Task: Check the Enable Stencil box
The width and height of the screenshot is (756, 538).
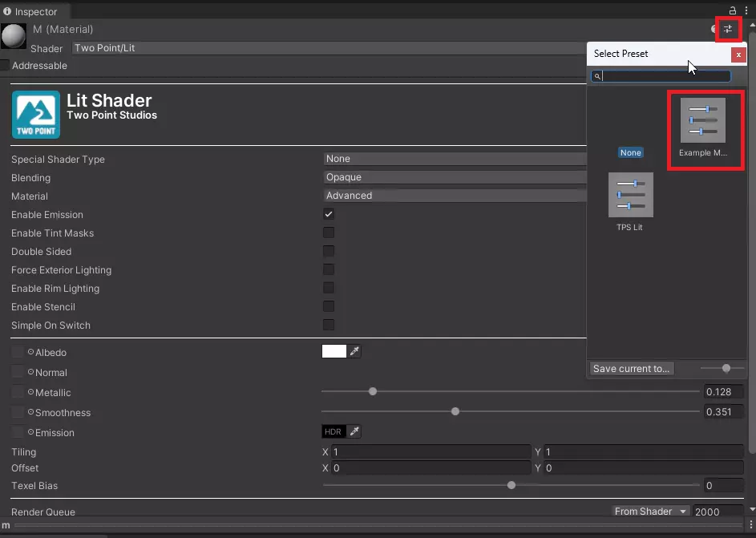Action: pos(329,306)
